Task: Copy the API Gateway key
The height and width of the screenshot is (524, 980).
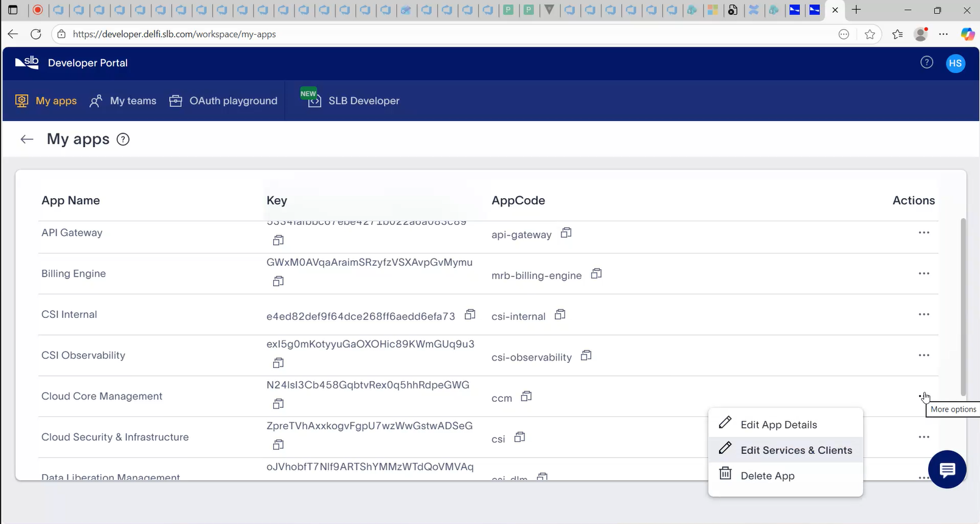Action: click(x=278, y=241)
